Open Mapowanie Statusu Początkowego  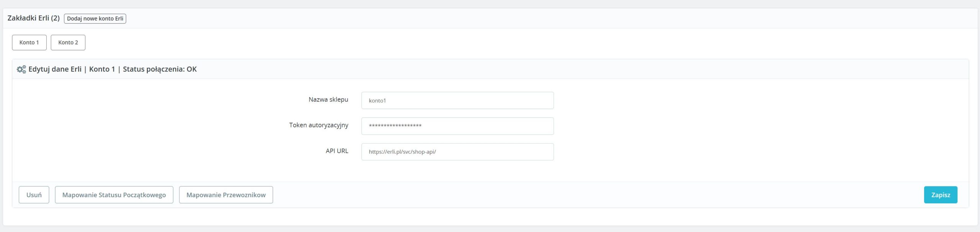pyautogui.click(x=114, y=195)
